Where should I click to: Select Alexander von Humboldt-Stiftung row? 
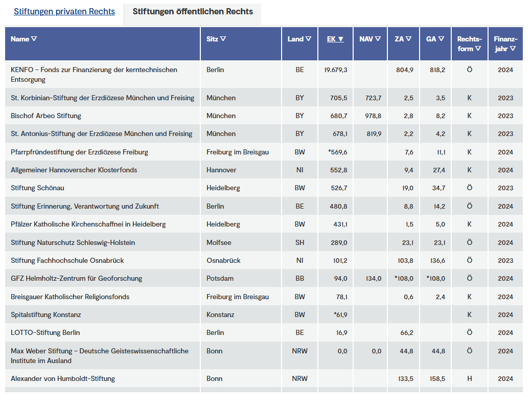(63, 378)
